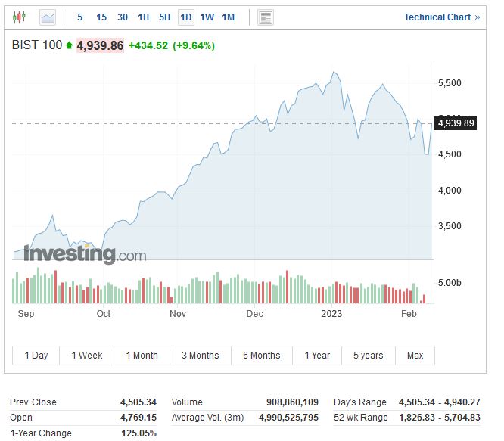The height and width of the screenshot is (441, 504).
Task: View the 6 Months range
Action: tap(261, 356)
